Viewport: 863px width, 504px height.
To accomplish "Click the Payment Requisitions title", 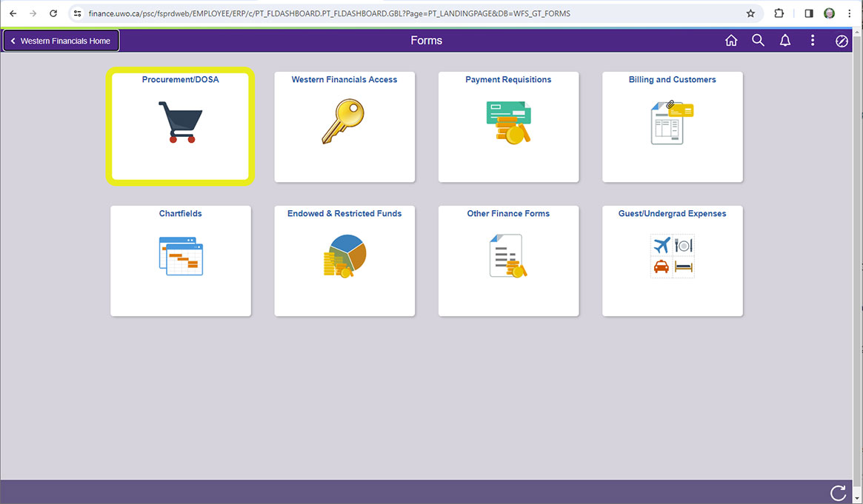I will [509, 80].
